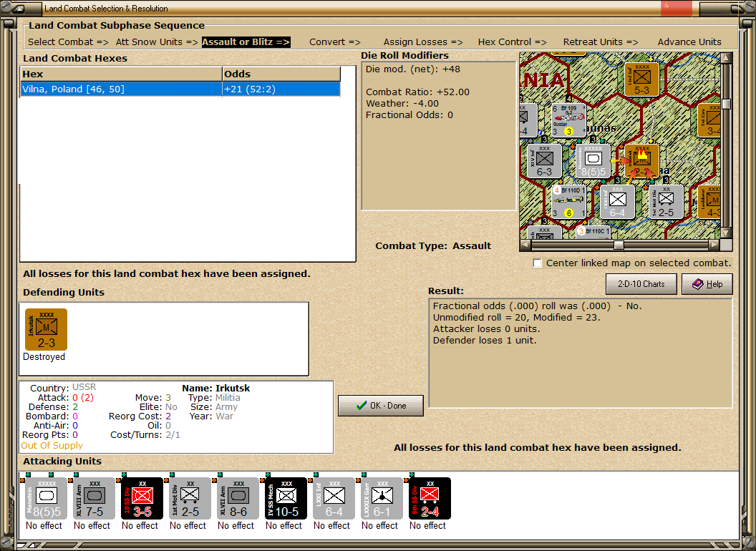Click the Weather: -4.00 modifier line
756x551 pixels.
coord(402,103)
